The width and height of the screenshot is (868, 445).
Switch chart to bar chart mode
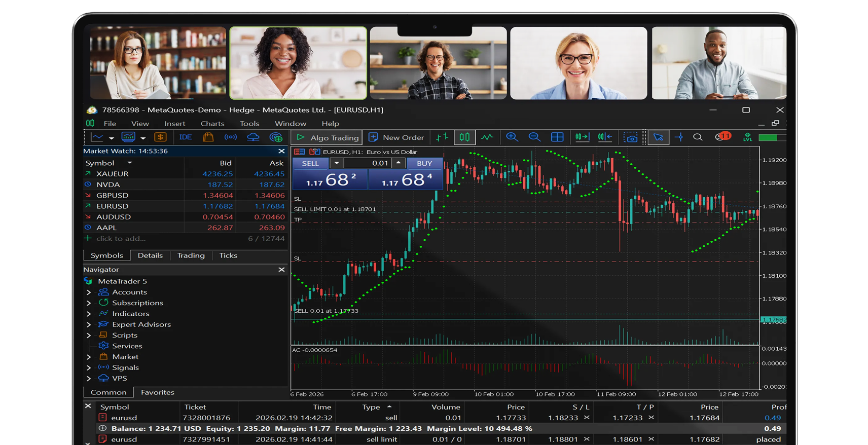pyautogui.click(x=442, y=137)
